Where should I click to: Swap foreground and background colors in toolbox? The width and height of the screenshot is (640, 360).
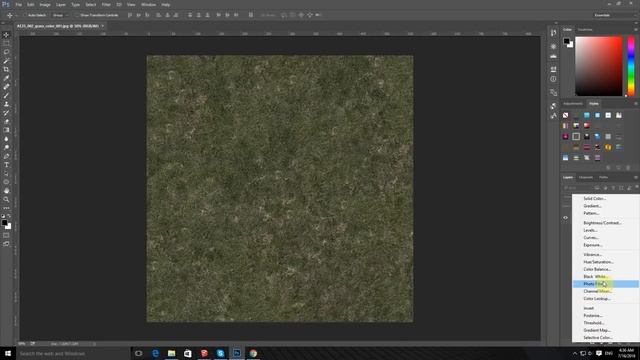pyautogui.click(x=9, y=216)
